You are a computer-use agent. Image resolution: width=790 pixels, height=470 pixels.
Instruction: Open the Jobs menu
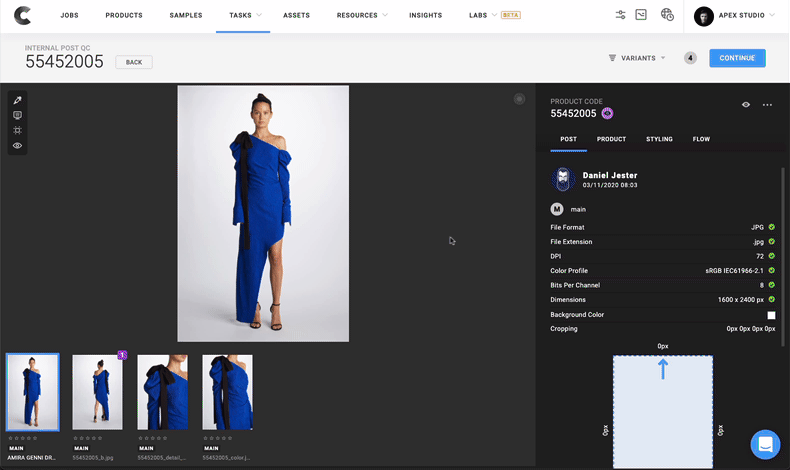click(70, 15)
